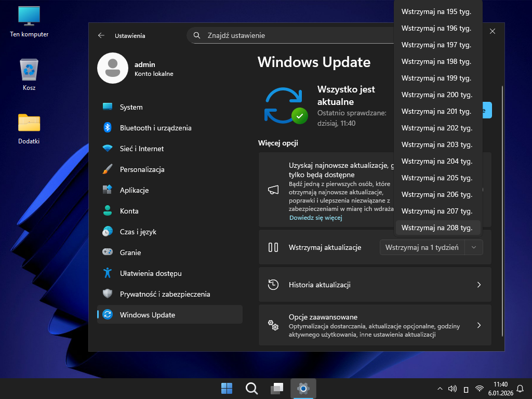The width and height of the screenshot is (532, 399).
Task: Open Prywatność i zabezpieczenia section
Action: (165, 294)
